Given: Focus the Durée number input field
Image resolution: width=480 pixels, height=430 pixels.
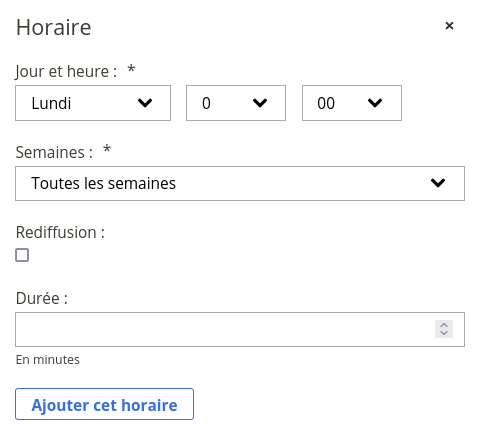Looking at the screenshot, I should (240, 329).
